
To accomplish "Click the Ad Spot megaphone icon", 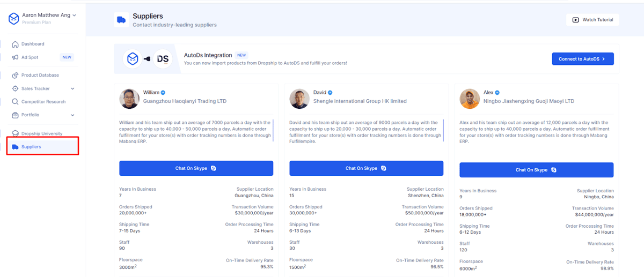I will click(15, 57).
